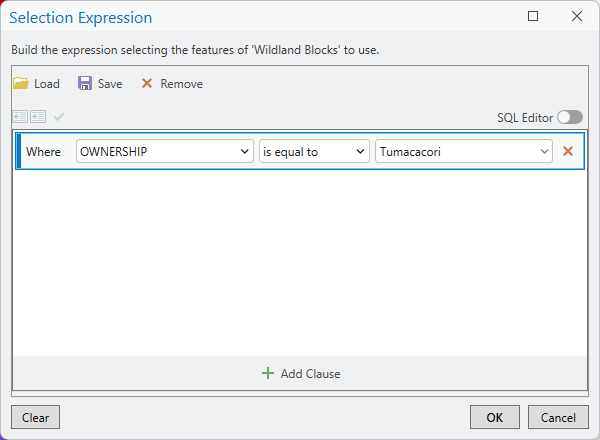
Task: Click the green plus Add Clause icon
Action: [268, 373]
